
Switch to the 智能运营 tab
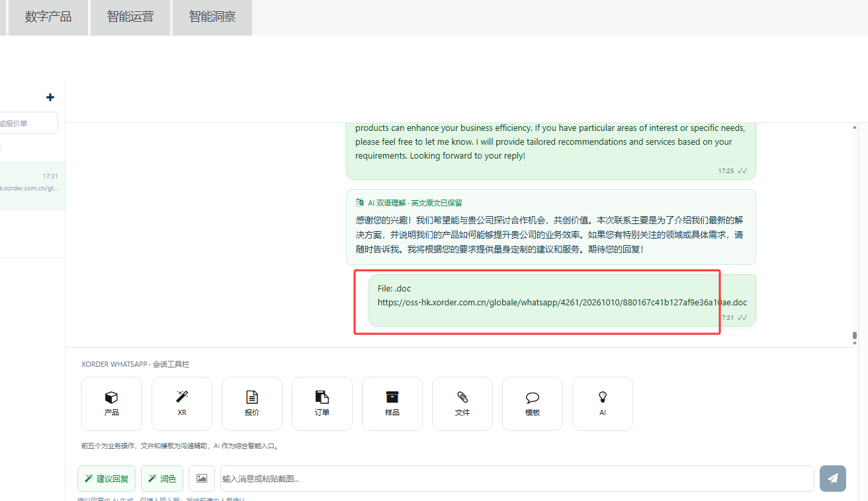[x=130, y=17]
